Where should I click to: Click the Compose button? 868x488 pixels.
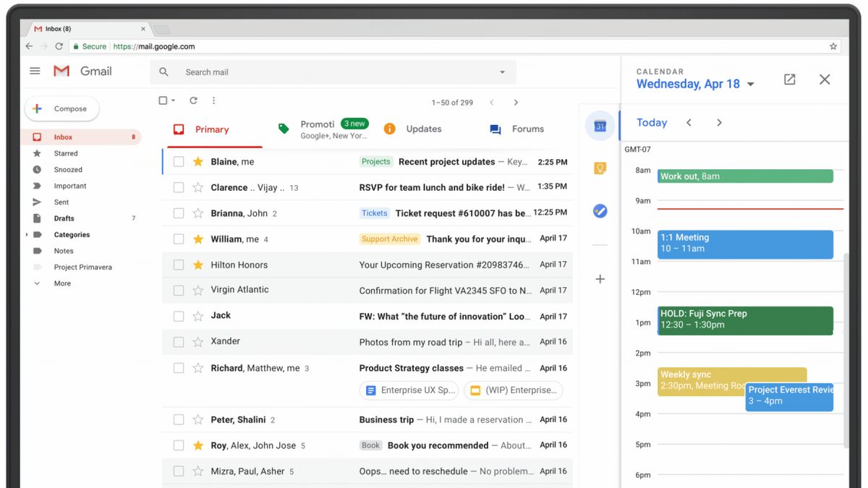(61, 108)
